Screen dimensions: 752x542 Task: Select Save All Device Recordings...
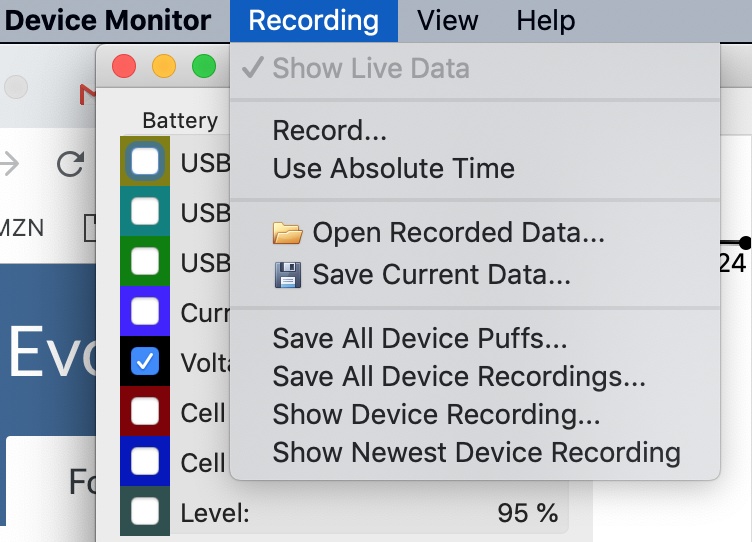coord(459,377)
